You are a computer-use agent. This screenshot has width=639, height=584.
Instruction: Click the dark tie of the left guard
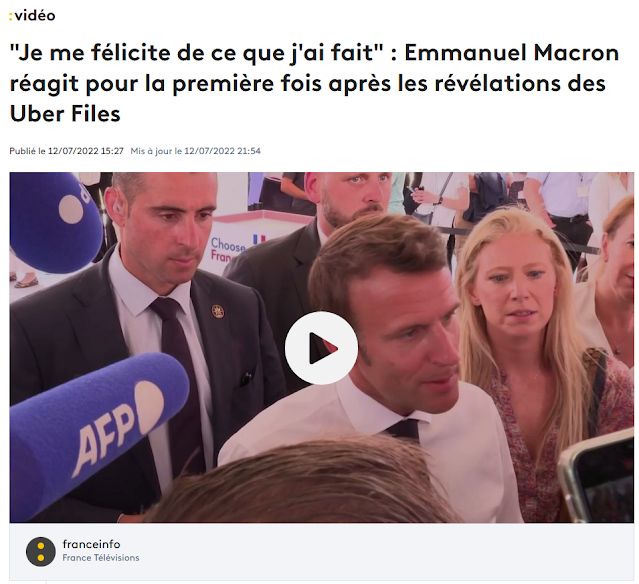click(x=181, y=387)
